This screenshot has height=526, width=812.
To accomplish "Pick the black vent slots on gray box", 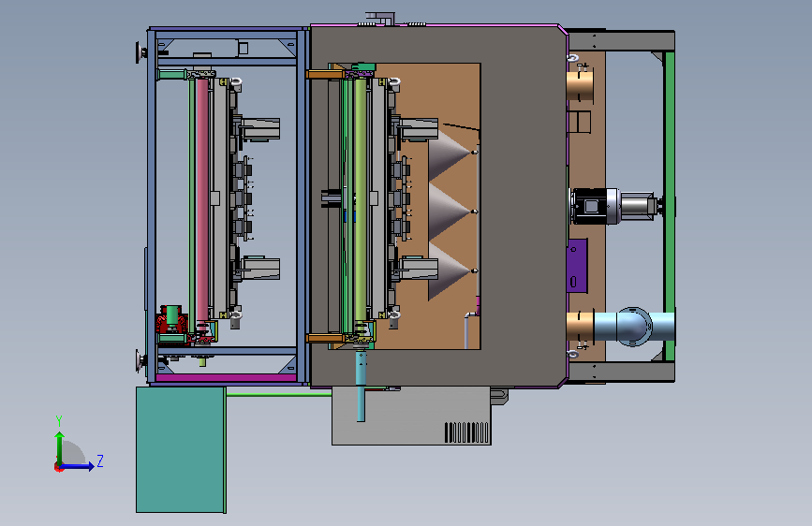I will 466,432.
